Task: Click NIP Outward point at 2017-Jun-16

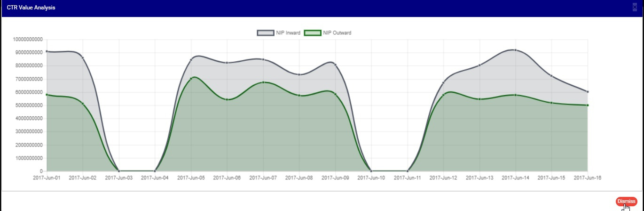Action: coord(588,105)
